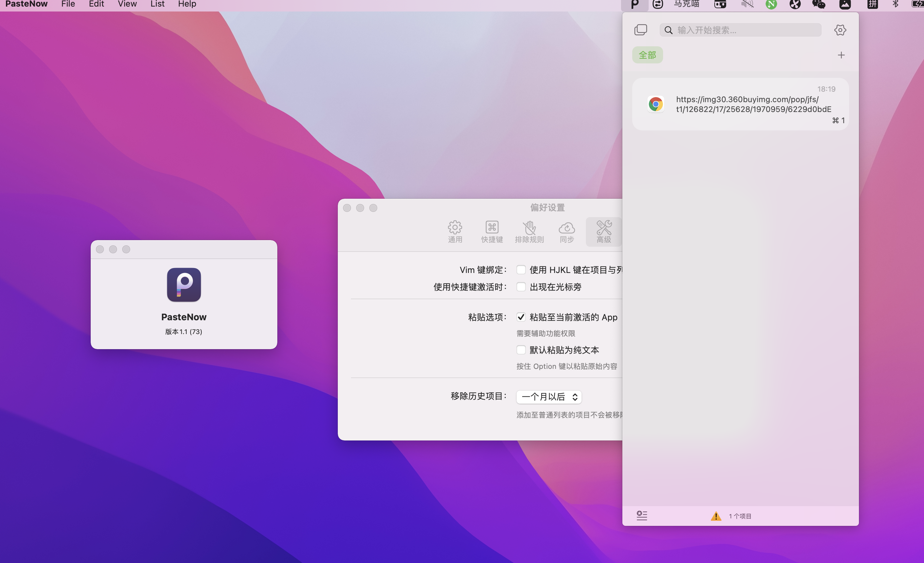The height and width of the screenshot is (563, 924).
Task: Open the 快捷键 shortcuts preferences tab
Action: tap(492, 232)
